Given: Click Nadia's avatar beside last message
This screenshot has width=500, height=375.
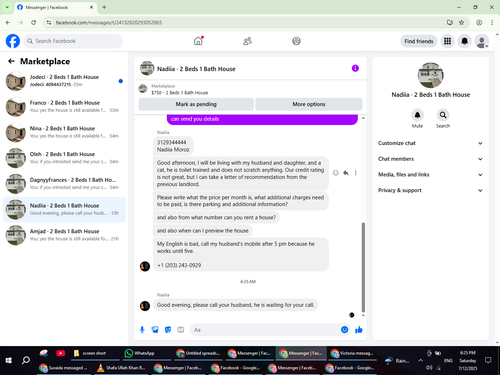Looking at the screenshot, I should pos(145,305).
